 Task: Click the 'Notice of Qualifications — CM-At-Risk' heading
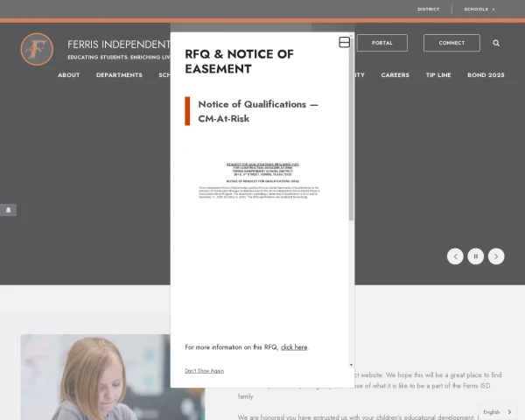click(258, 111)
